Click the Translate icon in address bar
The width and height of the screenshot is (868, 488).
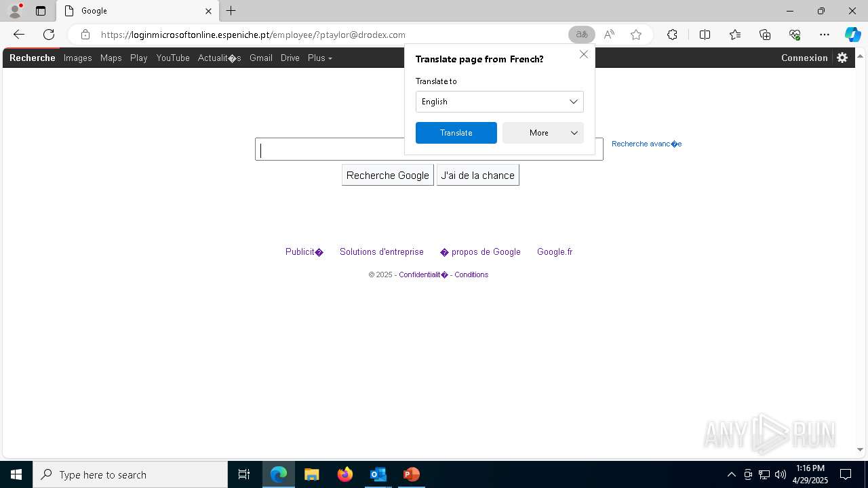[x=581, y=35]
